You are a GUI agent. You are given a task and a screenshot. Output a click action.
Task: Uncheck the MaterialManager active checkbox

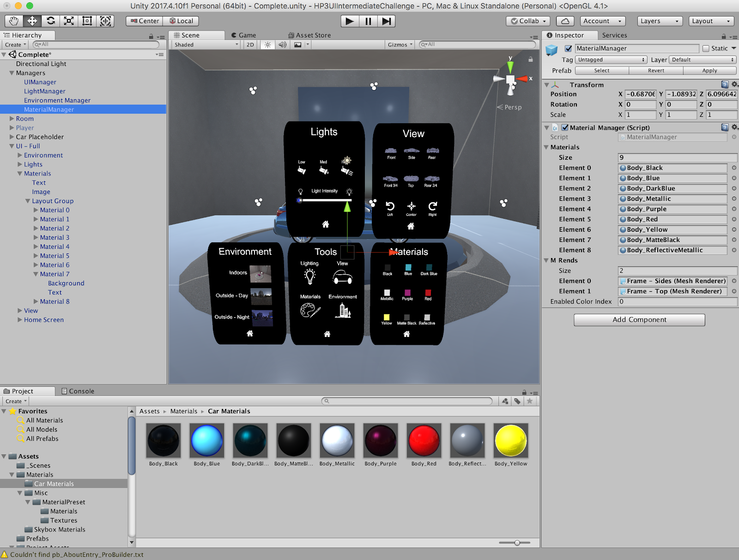tap(569, 48)
